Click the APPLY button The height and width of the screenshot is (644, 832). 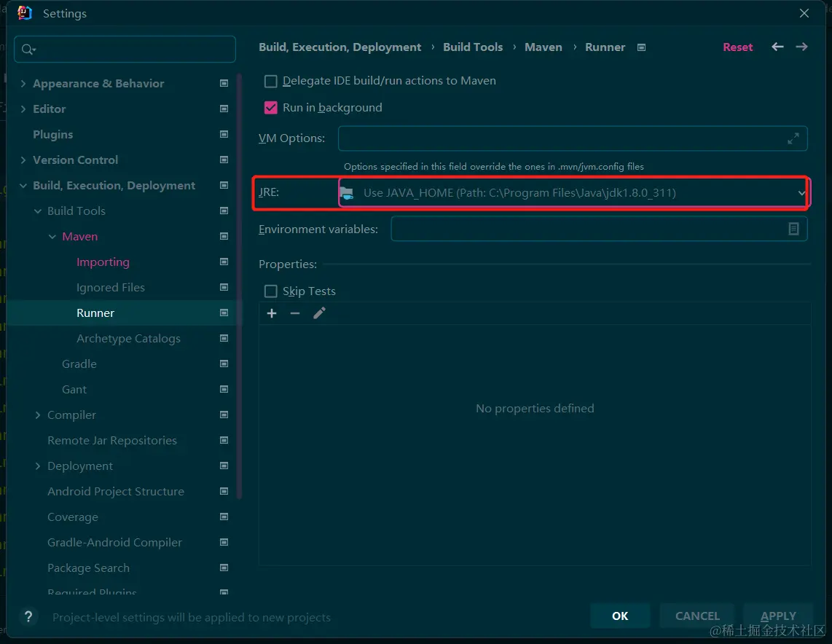(778, 616)
